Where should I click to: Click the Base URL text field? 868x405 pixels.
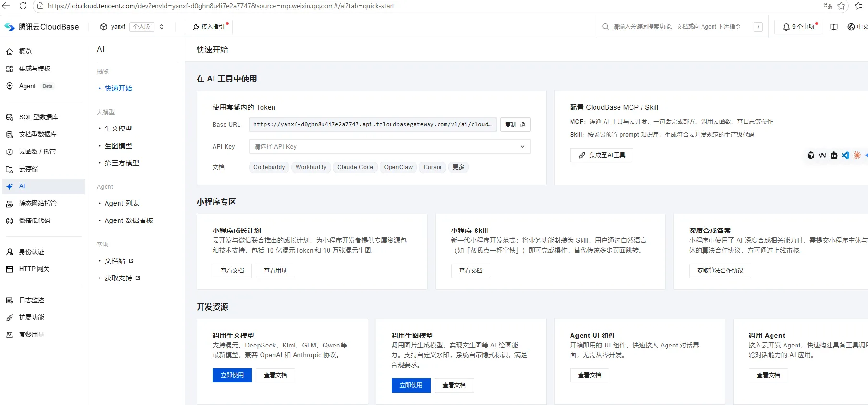point(372,125)
